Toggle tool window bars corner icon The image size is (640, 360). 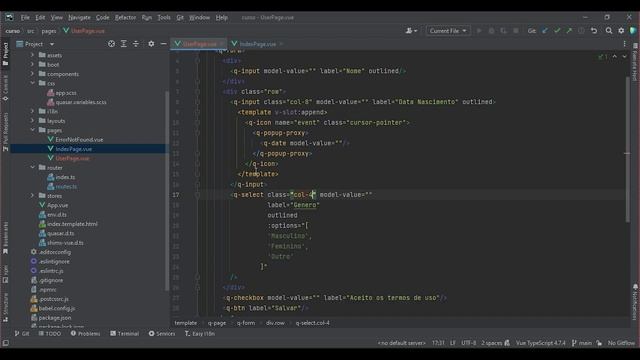[5, 343]
